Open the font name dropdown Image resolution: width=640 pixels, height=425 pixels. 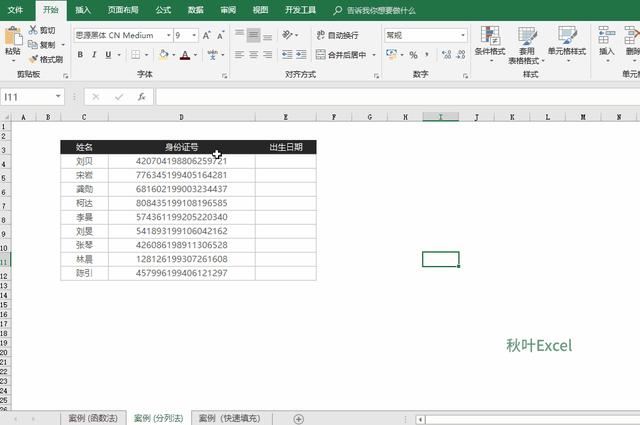click(x=169, y=35)
